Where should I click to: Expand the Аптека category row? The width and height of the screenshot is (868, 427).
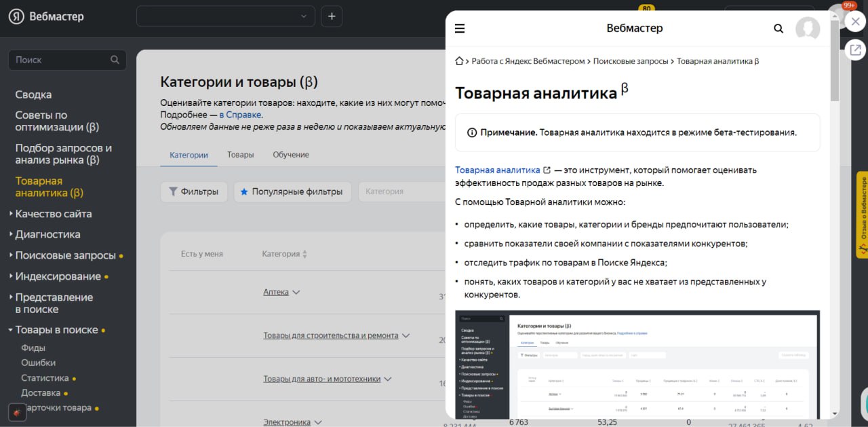[281, 292]
